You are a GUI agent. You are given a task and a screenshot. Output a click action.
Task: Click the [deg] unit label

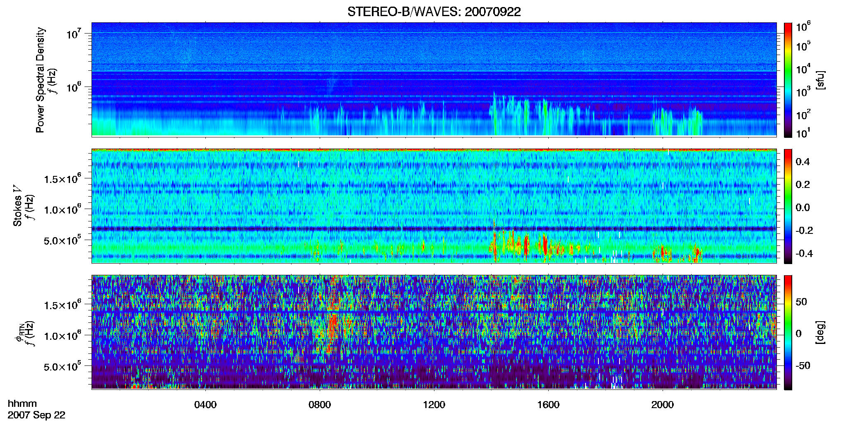click(x=820, y=332)
